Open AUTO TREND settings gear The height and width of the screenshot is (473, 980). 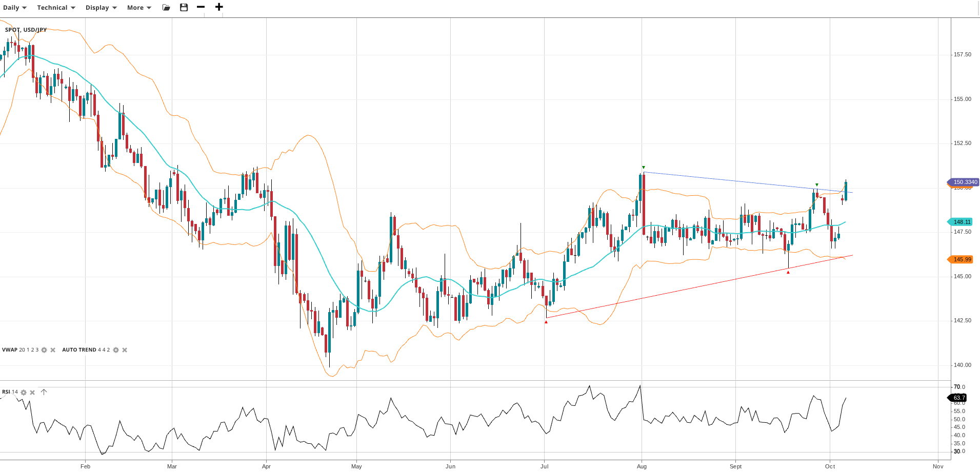click(x=116, y=350)
